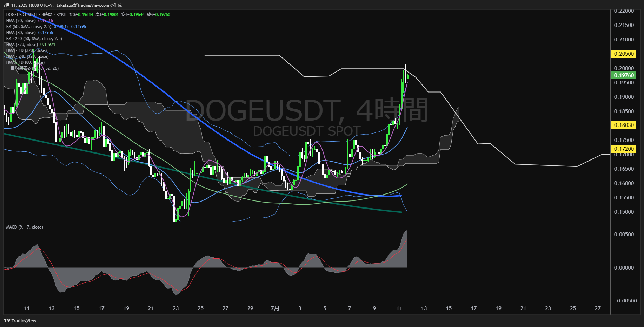
Task: Select the DOGEUSDT SPOT · 4時間 · BYBIT legend title
Action: click(x=36, y=15)
